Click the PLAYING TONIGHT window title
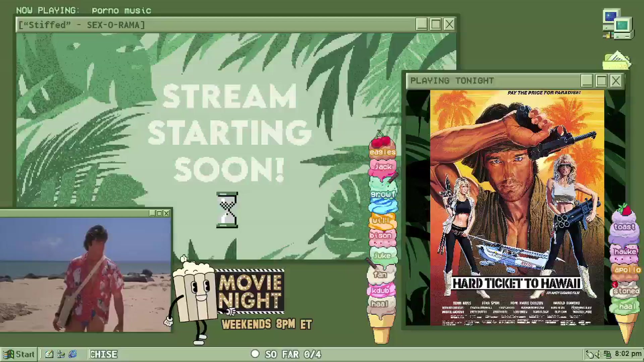Image resolution: width=644 pixels, height=362 pixels. pyautogui.click(x=452, y=81)
